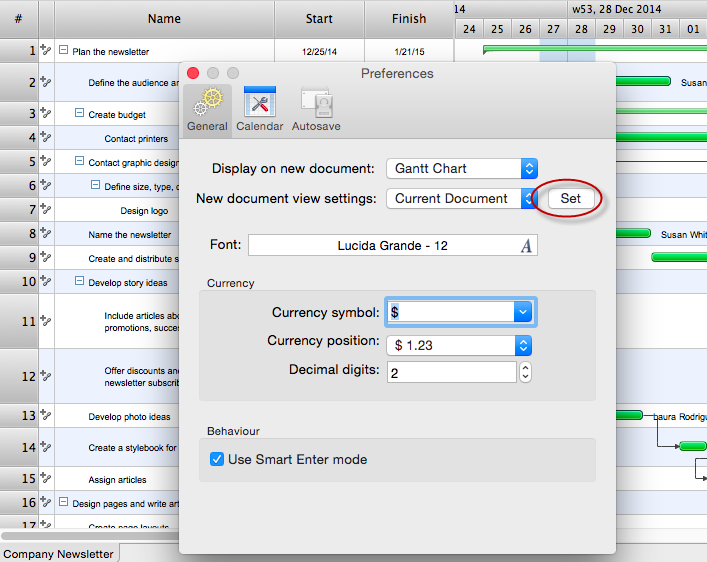Switch to the Autosave preferences tab

[316, 110]
